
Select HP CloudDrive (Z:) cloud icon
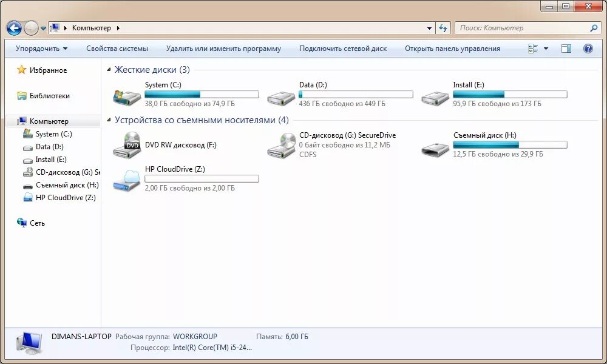pos(127,180)
